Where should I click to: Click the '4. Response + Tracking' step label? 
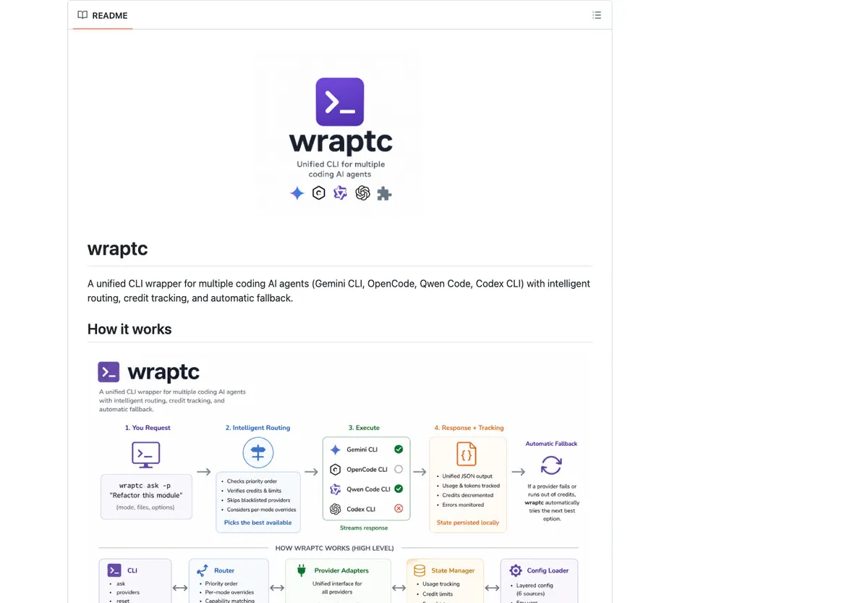(x=469, y=428)
